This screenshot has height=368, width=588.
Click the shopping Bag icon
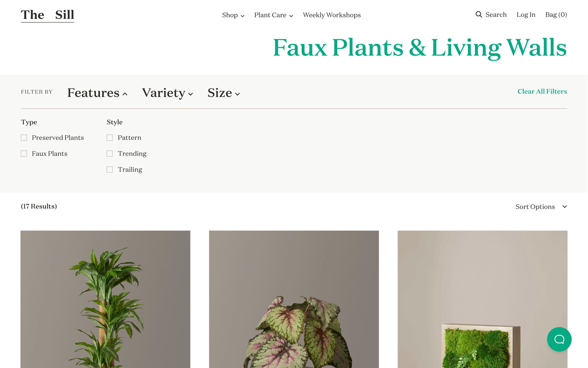556,14
